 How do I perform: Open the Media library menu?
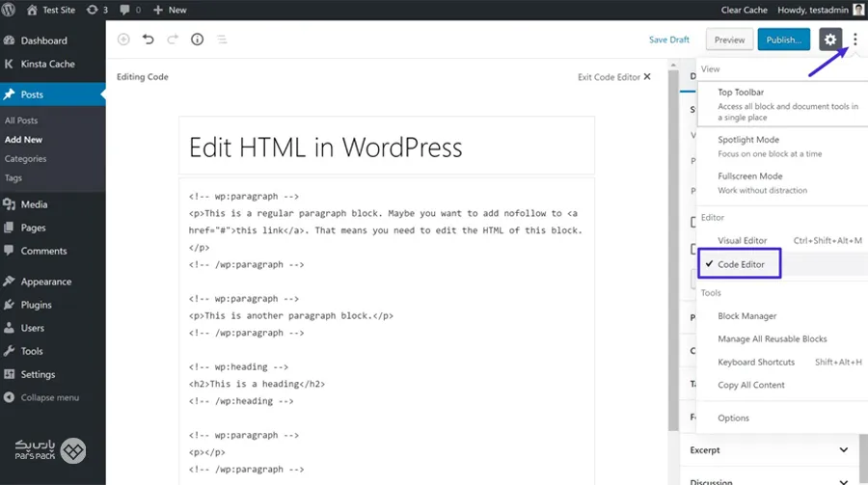(x=53, y=204)
